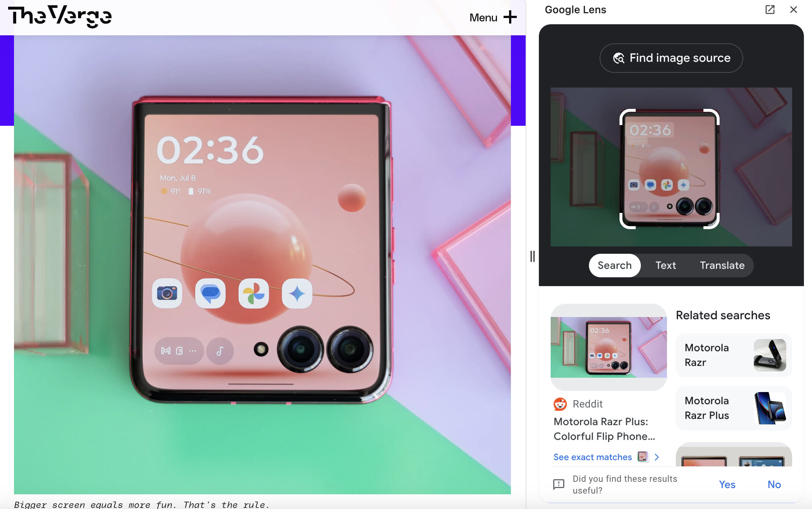The width and height of the screenshot is (812, 509).
Task: Select the Texts/Calls app icon on phone
Action: (x=209, y=292)
